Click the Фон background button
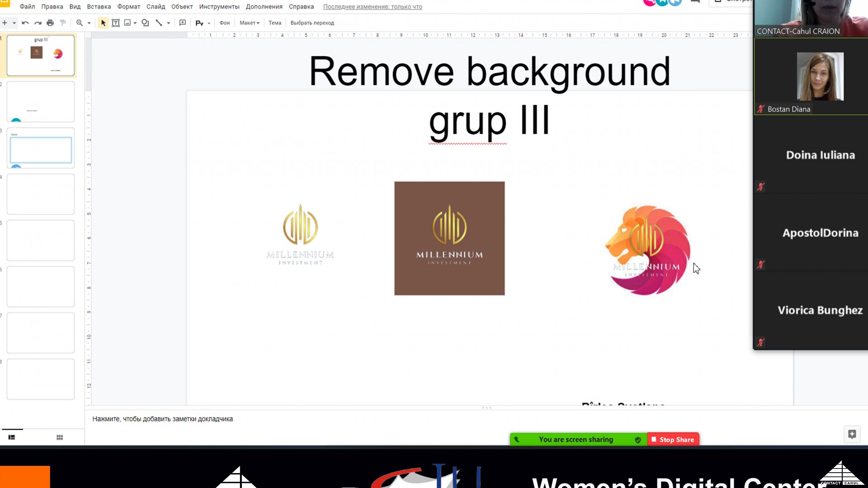Image resolution: width=868 pixels, height=488 pixels. tap(225, 23)
